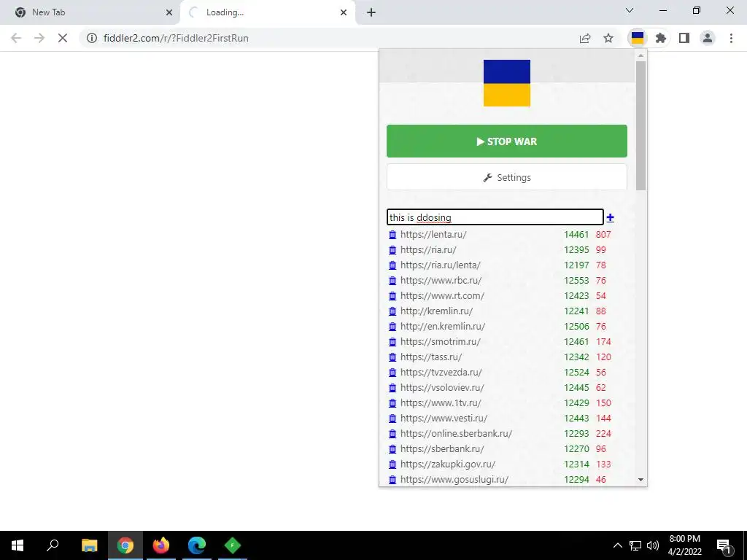Remove https://sberbank.ru/ target
The height and width of the screenshot is (560, 747).
[392, 449]
